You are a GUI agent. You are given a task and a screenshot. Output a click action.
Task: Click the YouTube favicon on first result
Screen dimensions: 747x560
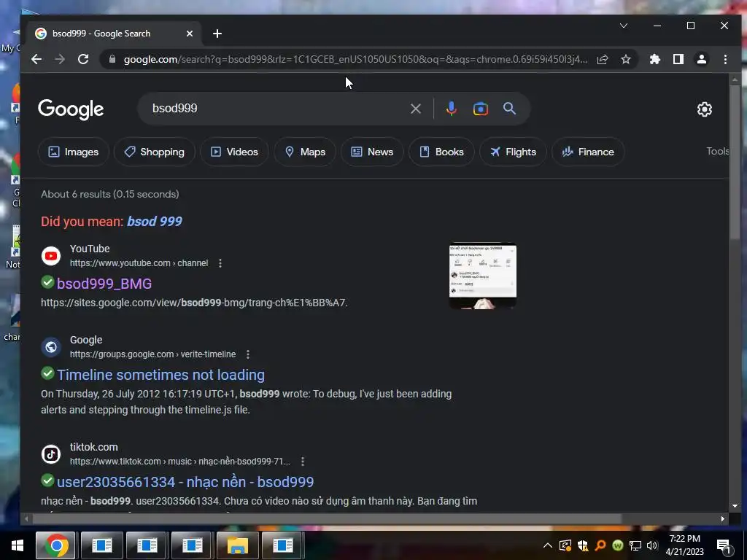click(51, 256)
